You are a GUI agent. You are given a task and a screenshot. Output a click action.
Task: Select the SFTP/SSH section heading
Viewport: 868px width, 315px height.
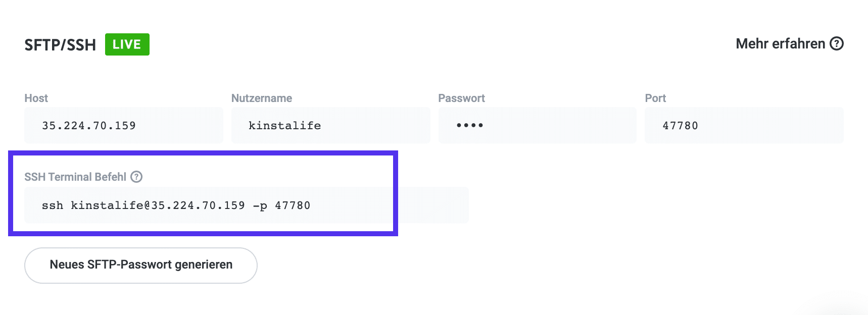click(60, 44)
